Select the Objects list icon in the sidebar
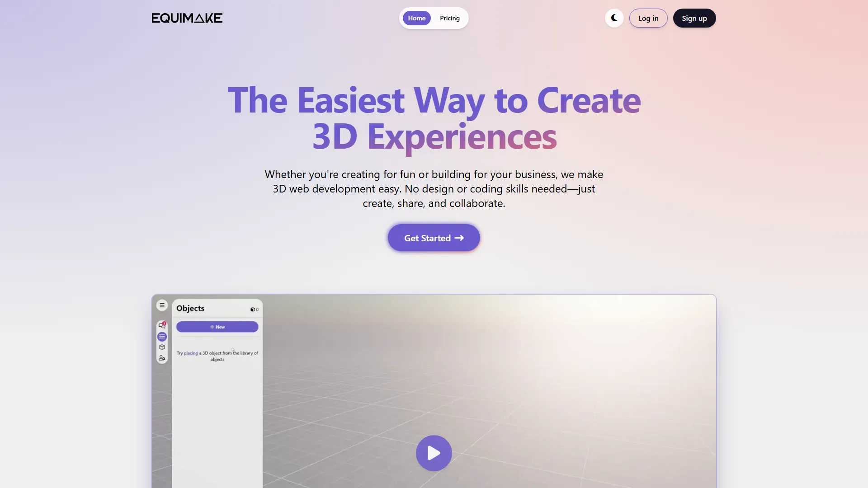This screenshot has width=868, height=488. coord(162,337)
